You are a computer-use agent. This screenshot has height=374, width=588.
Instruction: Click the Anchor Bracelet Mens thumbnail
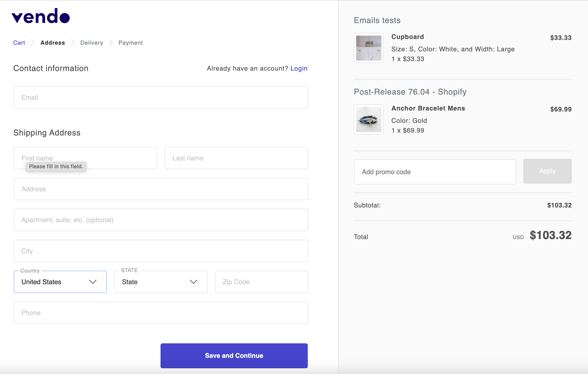369,120
